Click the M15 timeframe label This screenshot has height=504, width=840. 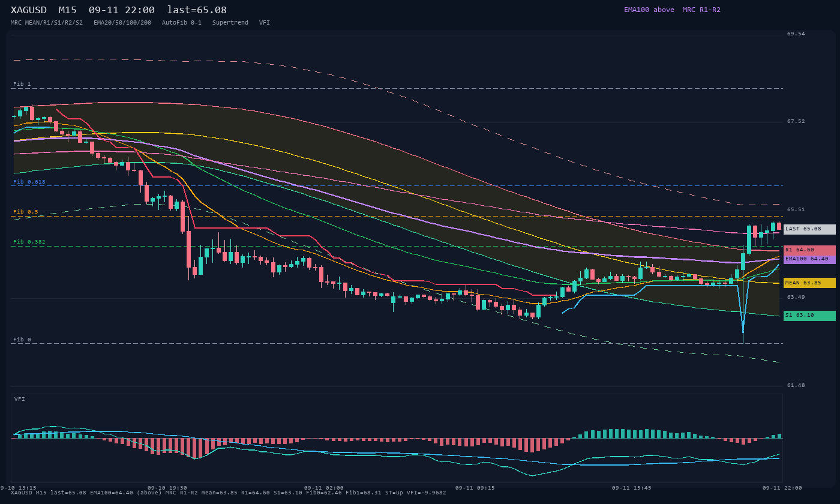68,10
